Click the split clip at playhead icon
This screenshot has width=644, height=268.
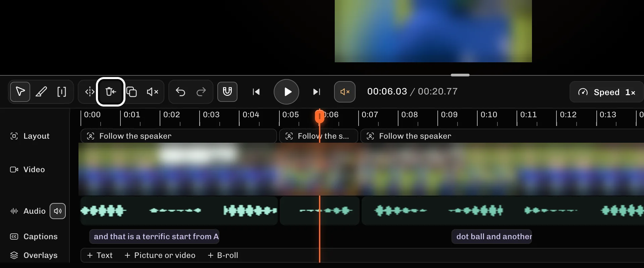pos(90,92)
